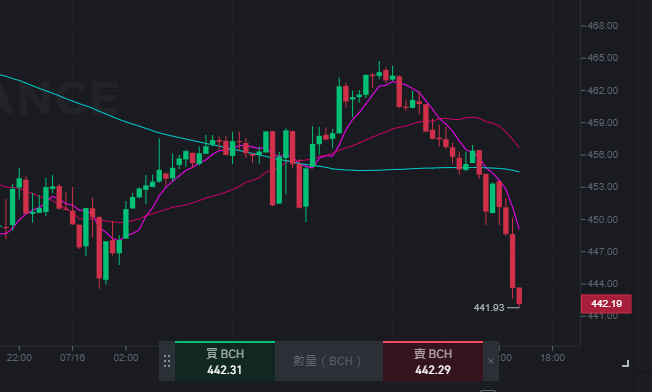Click the 22:00 time axis label
The image size is (652, 392).
pos(19,357)
